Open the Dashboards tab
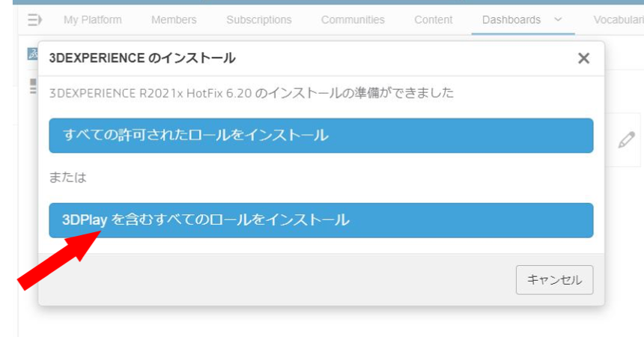Screen dimensions: 644x337 coord(511,19)
